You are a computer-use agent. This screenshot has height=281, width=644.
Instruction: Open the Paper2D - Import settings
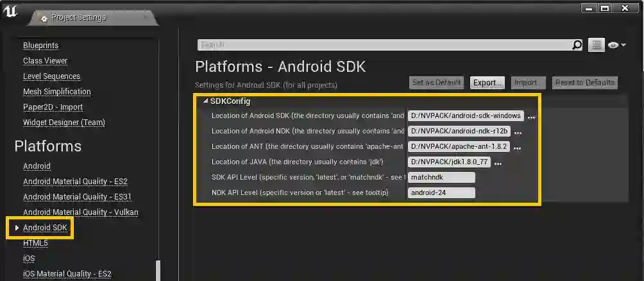[53, 106]
